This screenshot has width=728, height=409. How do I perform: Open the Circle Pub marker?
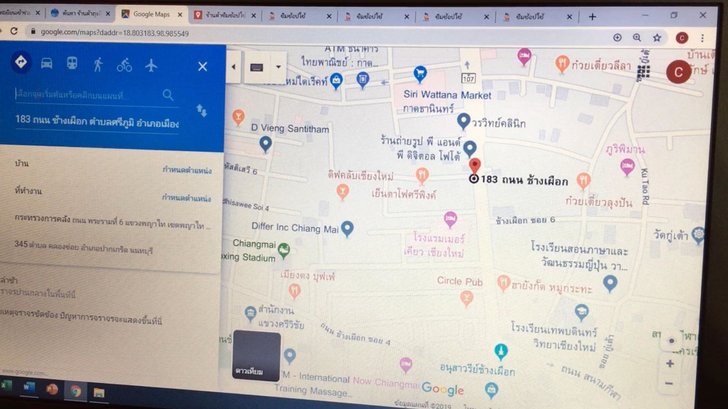click(467, 299)
